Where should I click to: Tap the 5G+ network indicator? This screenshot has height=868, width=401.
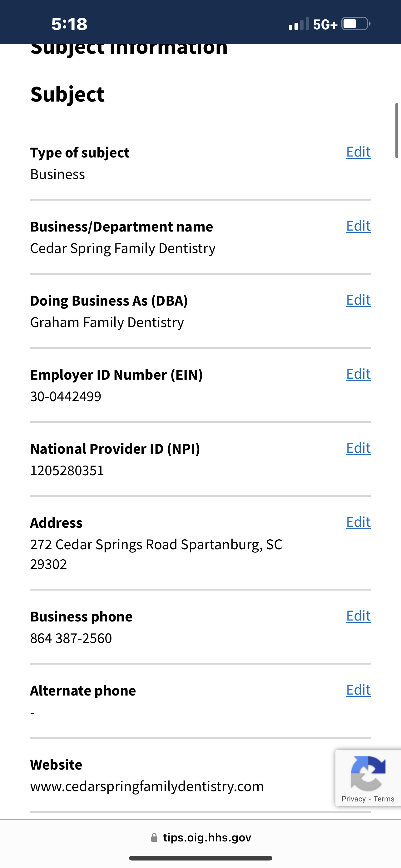(325, 25)
